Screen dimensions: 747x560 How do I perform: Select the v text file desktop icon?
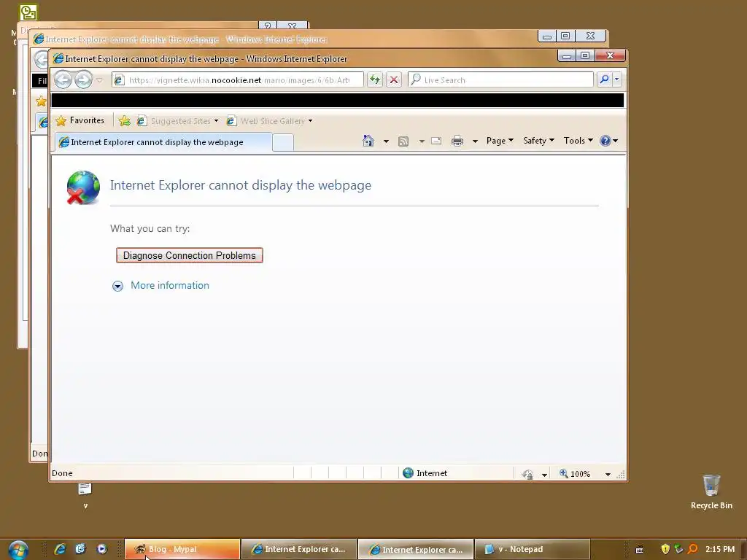[85, 495]
